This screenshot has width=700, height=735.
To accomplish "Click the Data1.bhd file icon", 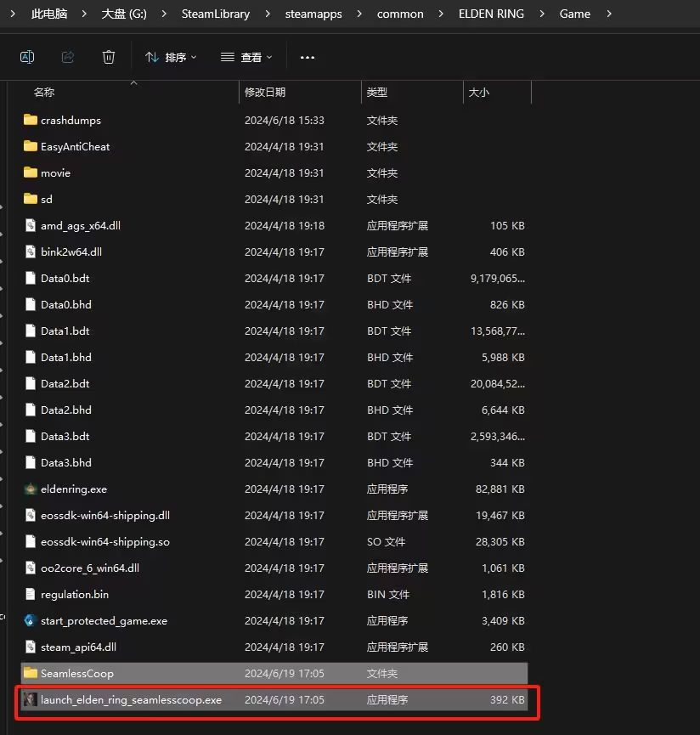I will (x=31, y=357).
